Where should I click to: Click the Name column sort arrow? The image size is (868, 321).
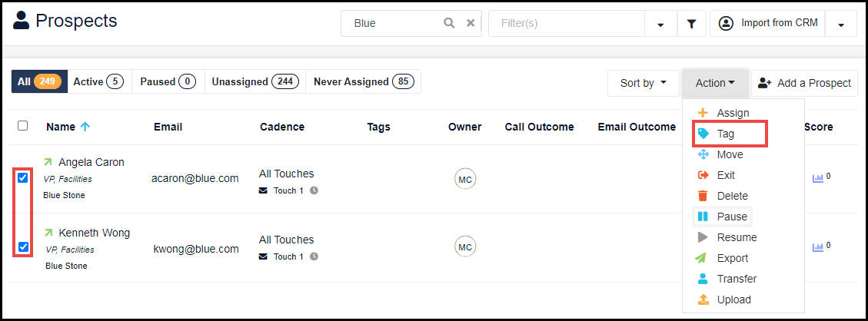(x=85, y=127)
